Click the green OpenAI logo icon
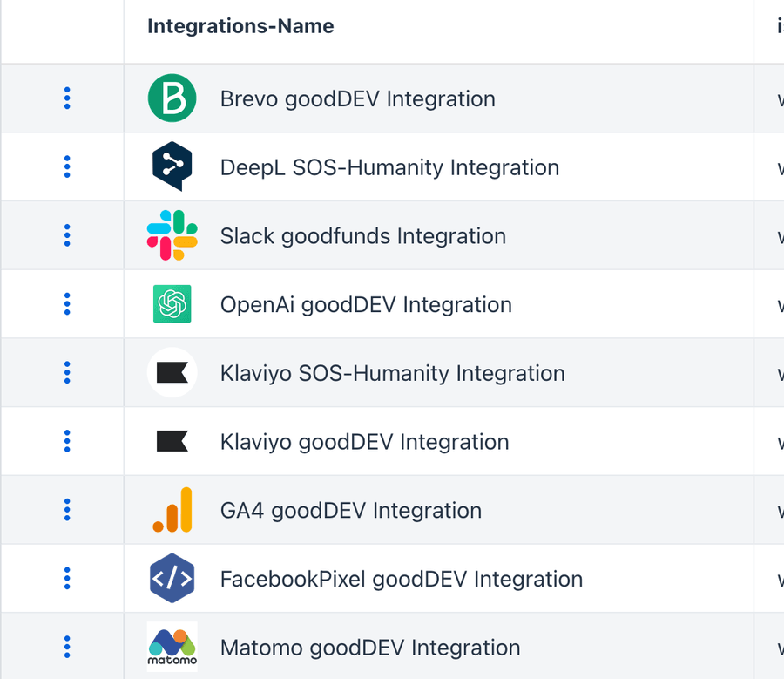Image resolution: width=784 pixels, height=679 pixels. (x=172, y=303)
